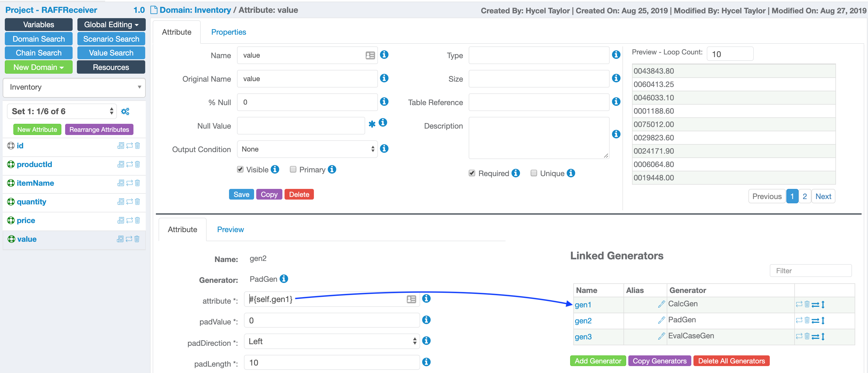868x373 pixels.
Task: Click the gears icon beside the Set selector
Action: [125, 112]
